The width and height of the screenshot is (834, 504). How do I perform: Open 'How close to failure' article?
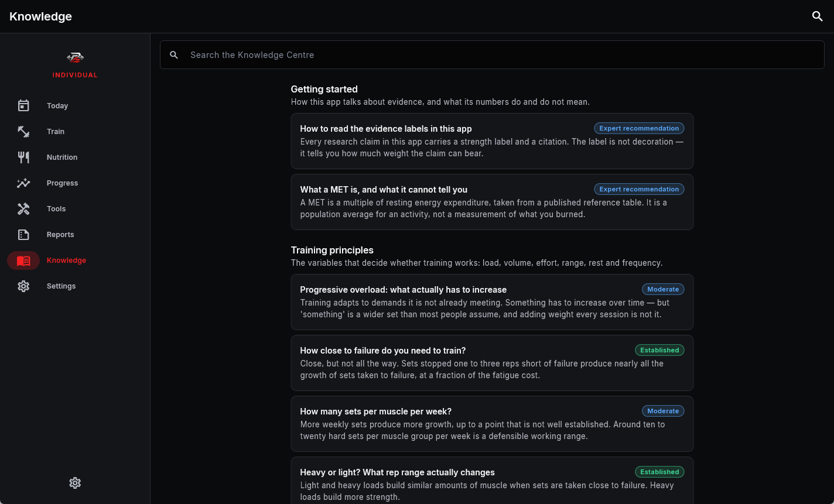(492, 363)
